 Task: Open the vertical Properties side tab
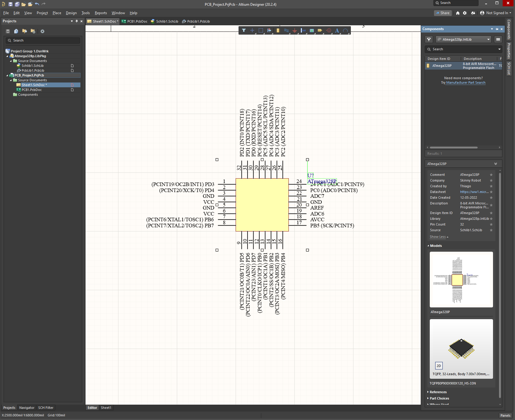pyautogui.click(x=509, y=51)
